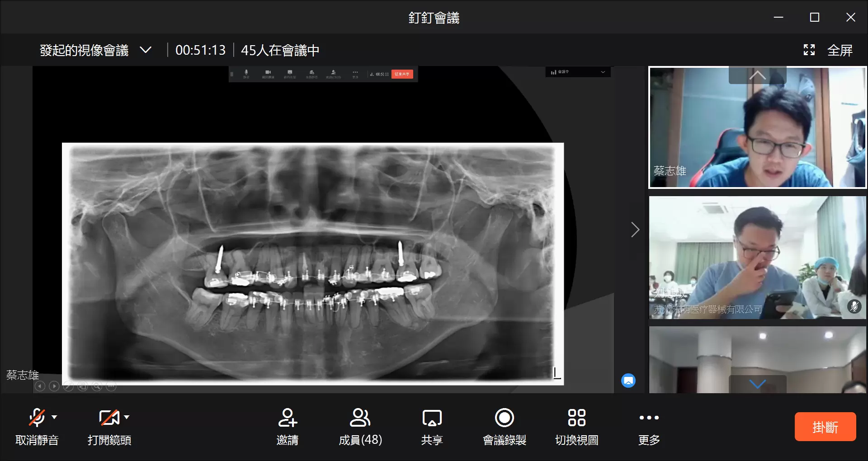Click the invite participants icon
Screen dimensions: 868x461
288,418
